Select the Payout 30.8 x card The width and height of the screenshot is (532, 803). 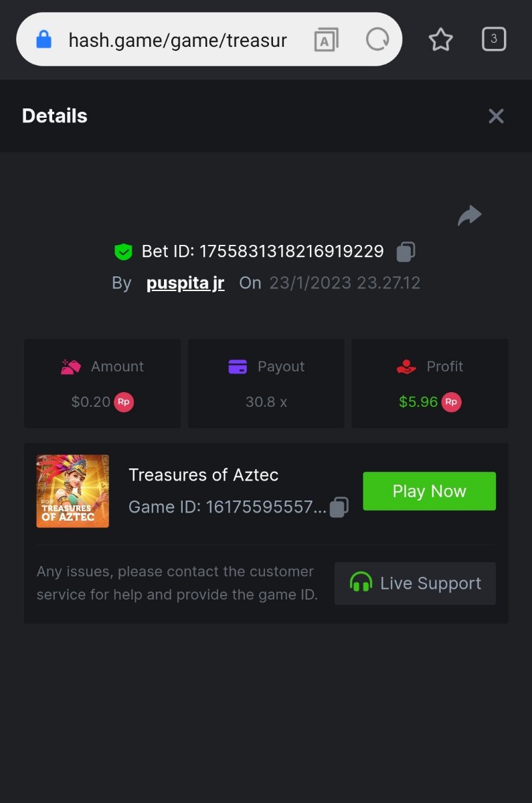point(266,383)
